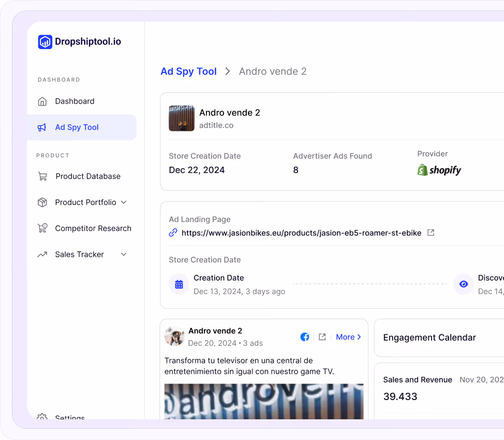Screen dimensions: 504x440
Task: Click the Competitor Research cart icon
Action: [42, 228]
